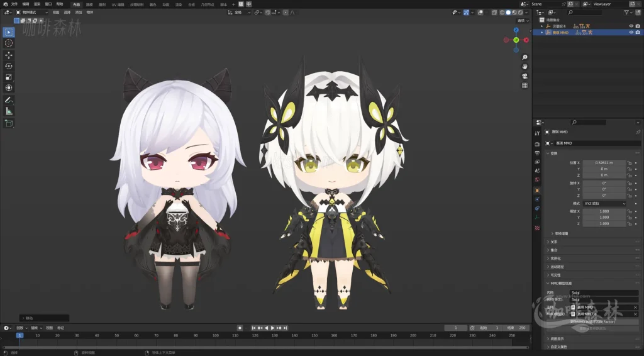644x356 pixels.
Task: Toggle snapping magnet in header
Action: (x=268, y=13)
